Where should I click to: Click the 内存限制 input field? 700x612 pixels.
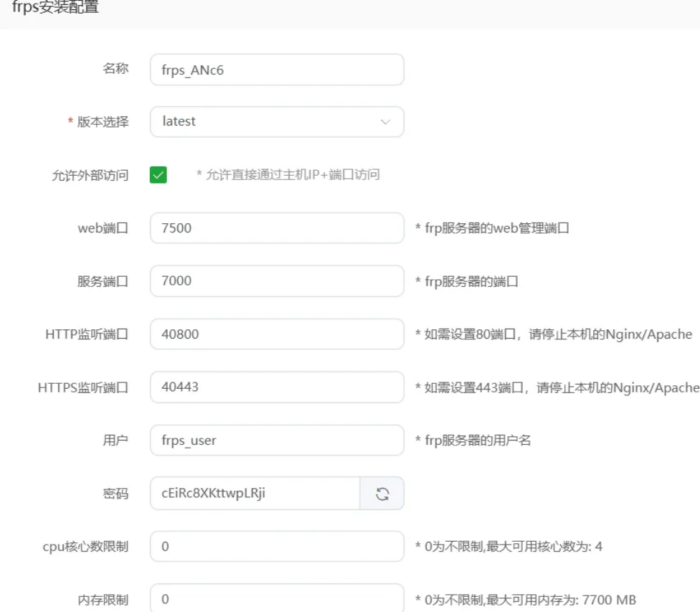pyautogui.click(x=276, y=599)
